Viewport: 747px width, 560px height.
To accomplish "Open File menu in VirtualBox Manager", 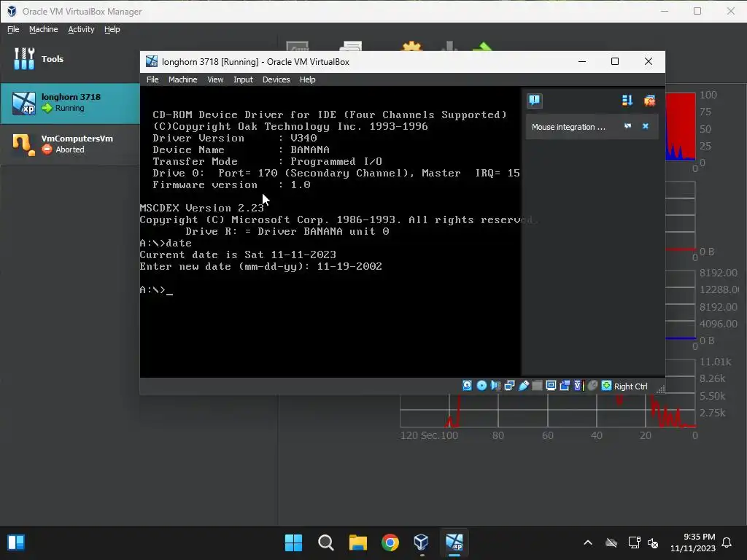I will pyautogui.click(x=13, y=29).
